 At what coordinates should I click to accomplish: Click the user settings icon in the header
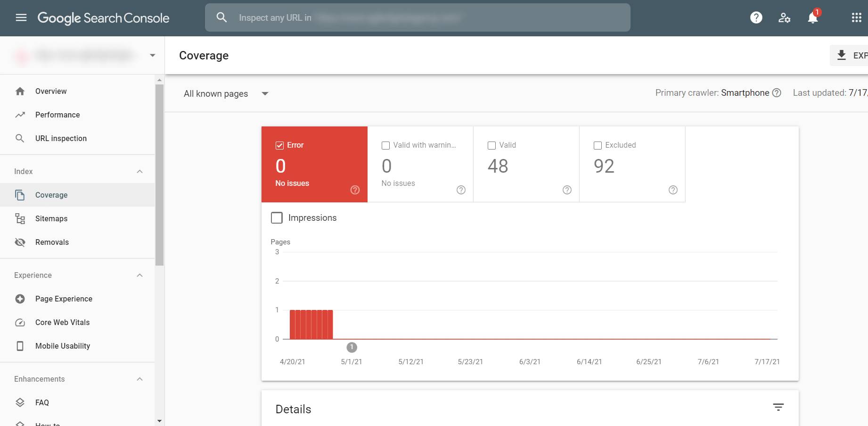click(784, 17)
